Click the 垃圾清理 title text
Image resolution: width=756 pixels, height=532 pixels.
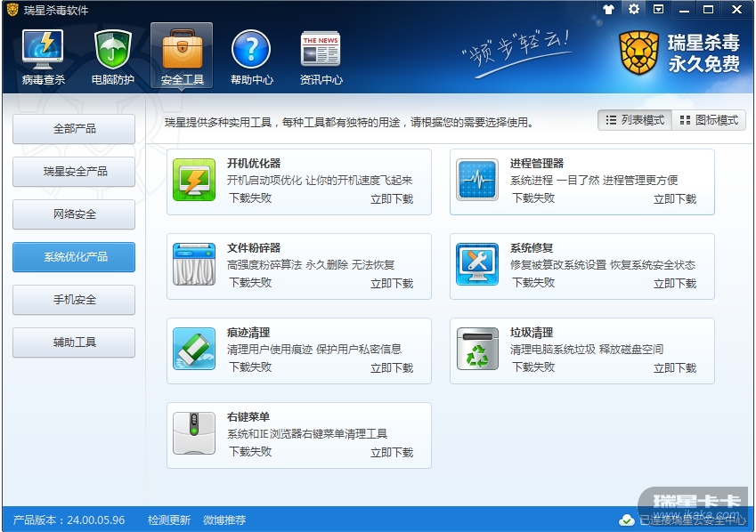532,333
